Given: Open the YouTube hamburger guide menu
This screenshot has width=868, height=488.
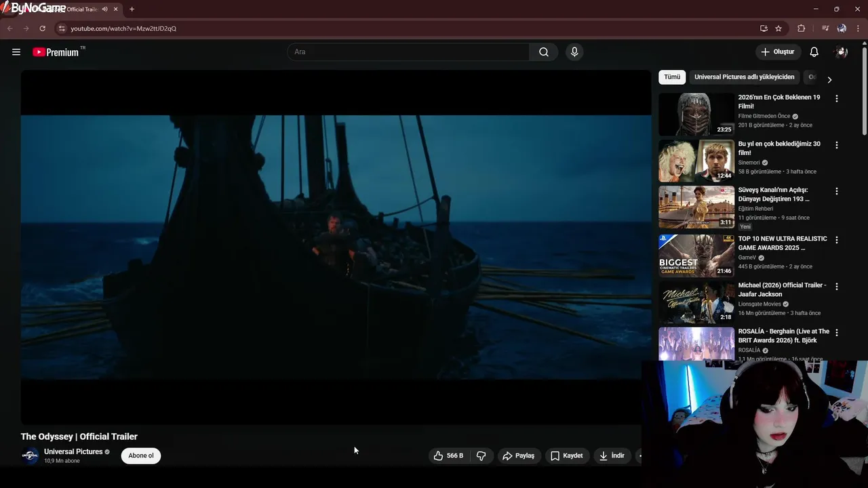Looking at the screenshot, I should pyautogui.click(x=16, y=52).
